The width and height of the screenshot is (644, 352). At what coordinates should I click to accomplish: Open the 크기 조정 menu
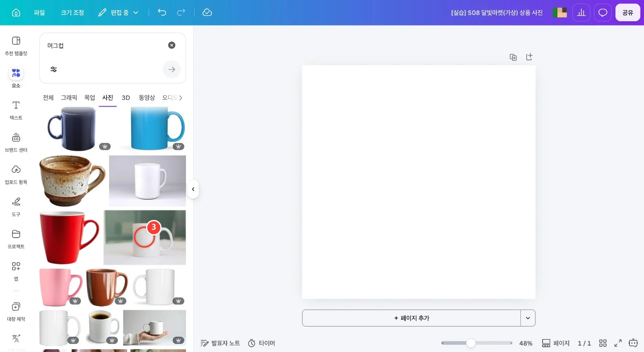(72, 12)
